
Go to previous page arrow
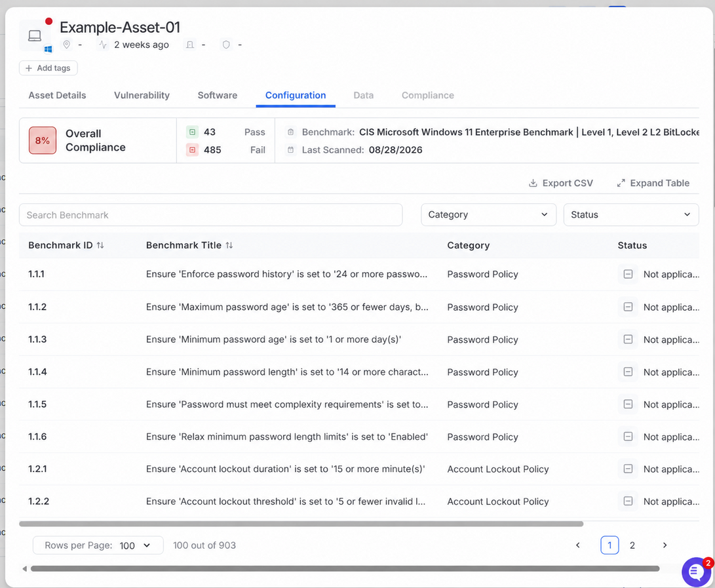[x=578, y=545]
